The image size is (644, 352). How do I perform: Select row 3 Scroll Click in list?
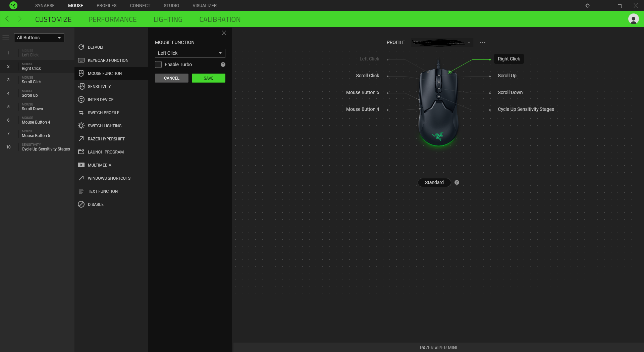37,80
